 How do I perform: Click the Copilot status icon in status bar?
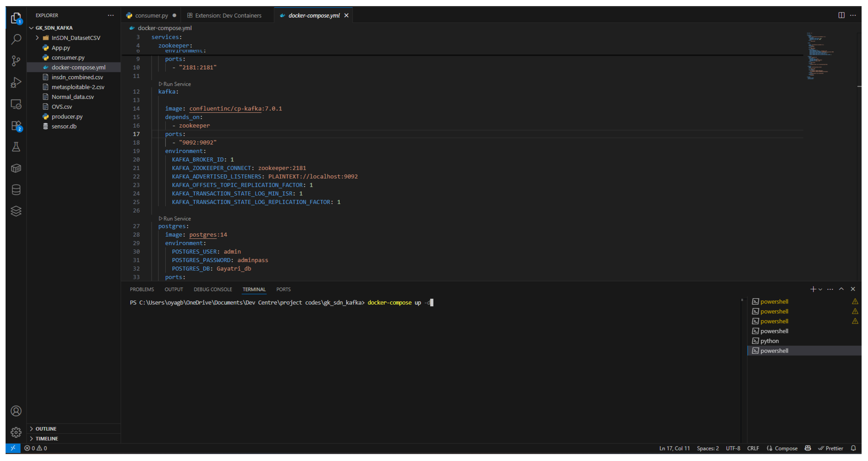pyautogui.click(x=808, y=448)
